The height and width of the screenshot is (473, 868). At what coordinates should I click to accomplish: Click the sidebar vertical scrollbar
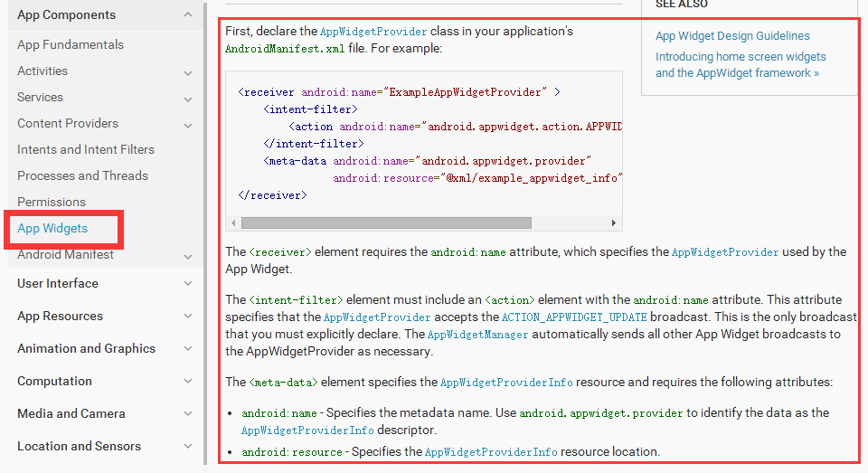205,232
